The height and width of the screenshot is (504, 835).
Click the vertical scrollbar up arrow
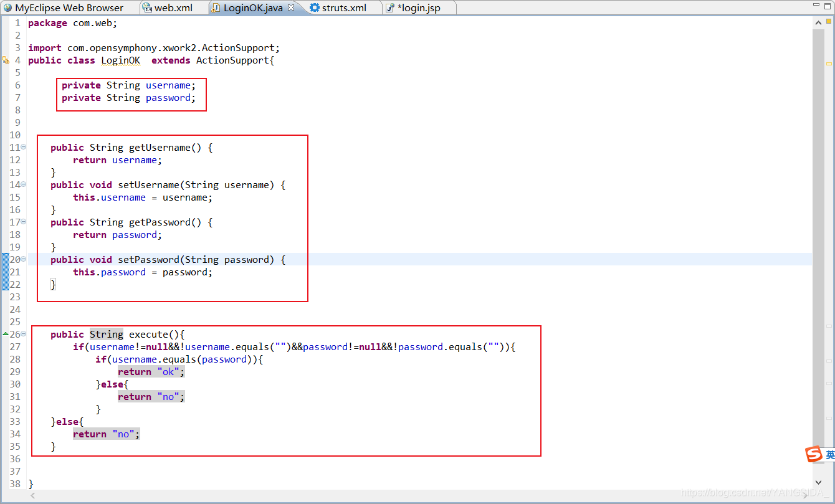tap(818, 22)
